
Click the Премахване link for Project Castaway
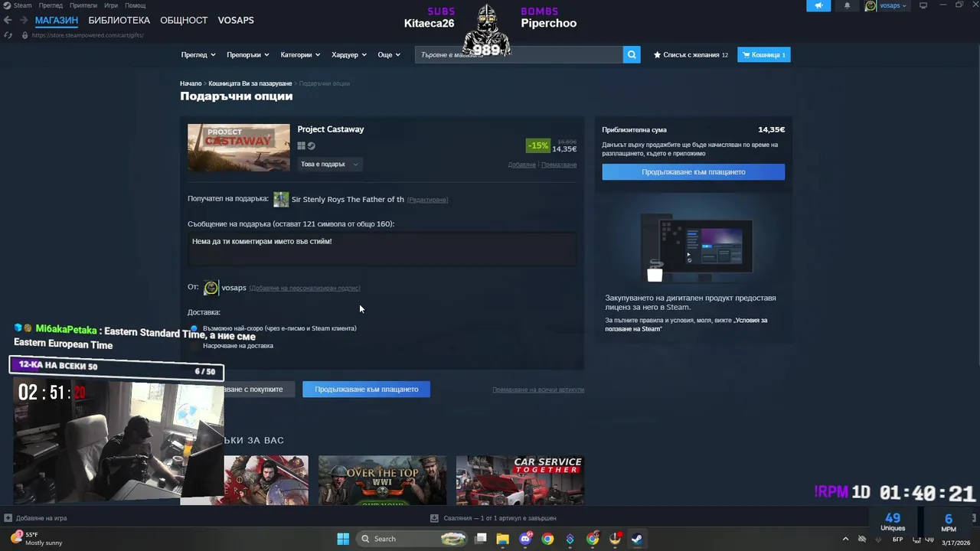tap(559, 165)
